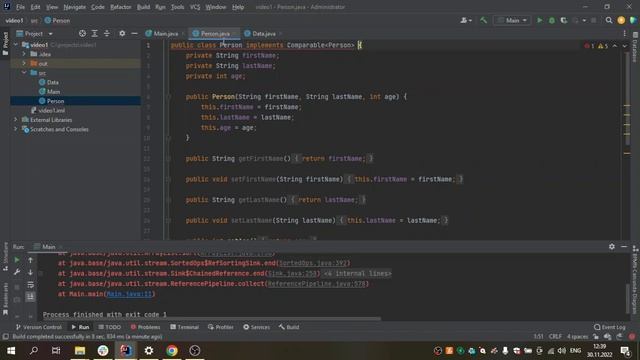
Task: Open SortedOps.java:392 link in trace
Action: pos(313,263)
